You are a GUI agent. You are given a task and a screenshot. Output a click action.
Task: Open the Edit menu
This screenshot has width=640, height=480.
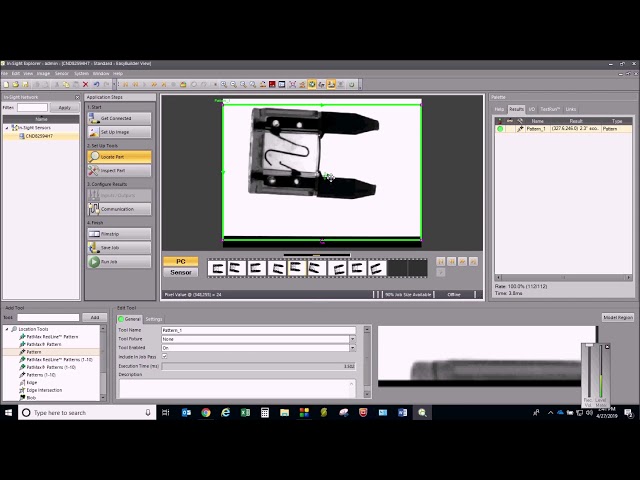pos(16,73)
